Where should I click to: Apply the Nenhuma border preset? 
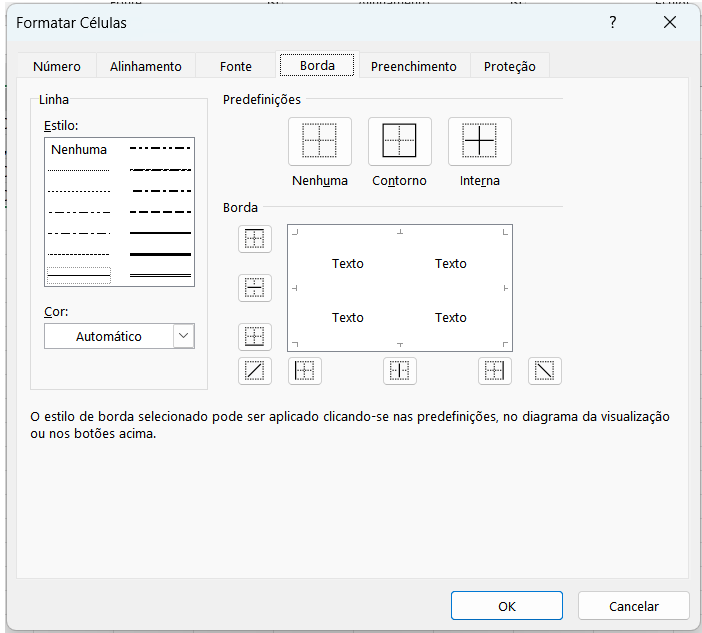click(x=319, y=142)
